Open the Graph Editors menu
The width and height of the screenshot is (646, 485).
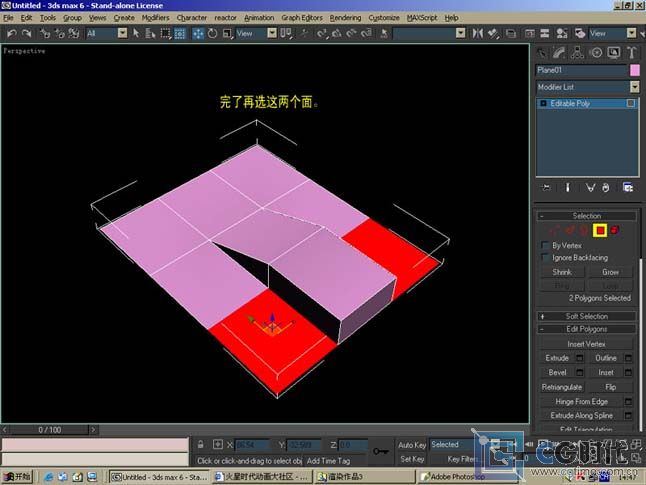pyautogui.click(x=302, y=18)
